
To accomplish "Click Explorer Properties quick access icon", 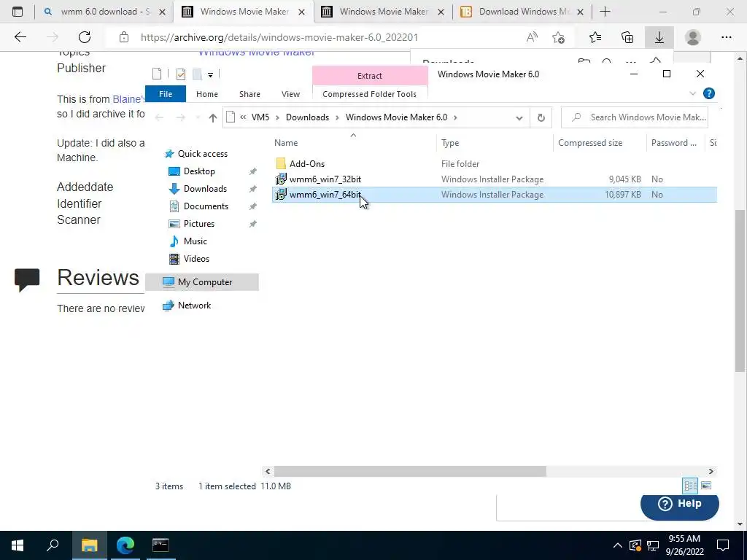I will point(181,74).
